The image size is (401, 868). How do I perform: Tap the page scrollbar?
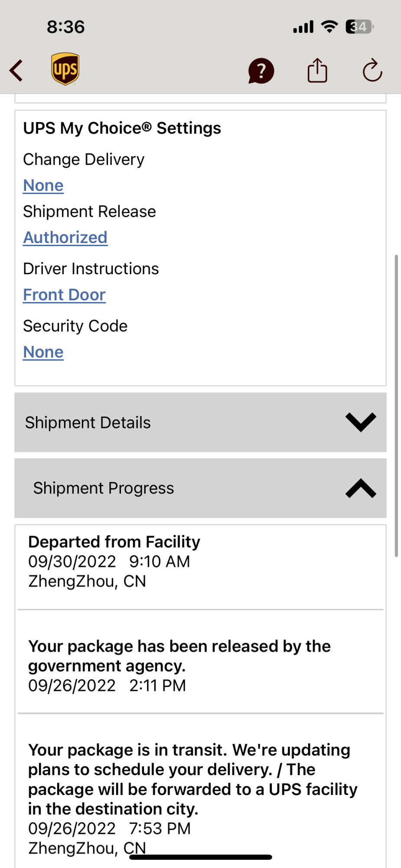click(x=396, y=406)
